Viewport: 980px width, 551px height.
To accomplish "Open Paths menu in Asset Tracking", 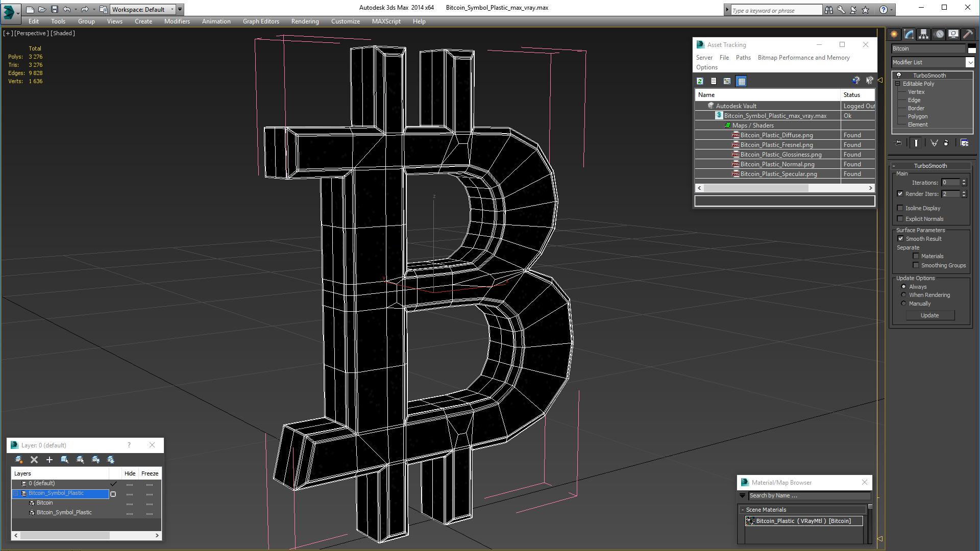I will (x=743, y=58).
